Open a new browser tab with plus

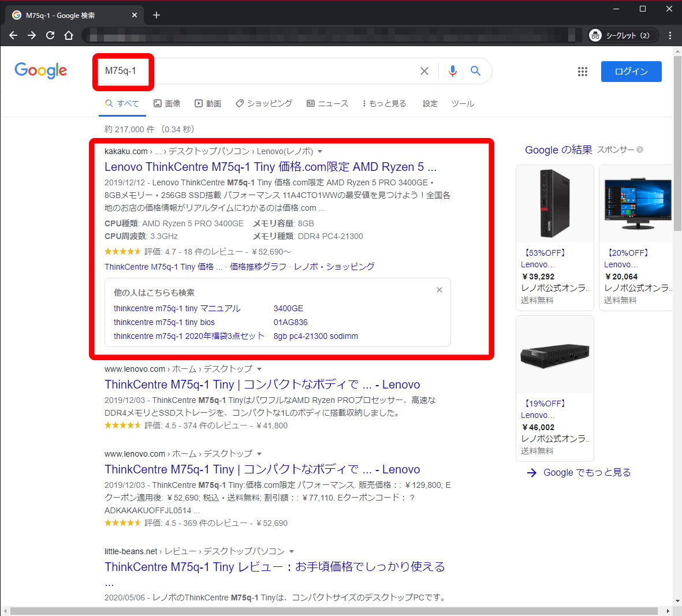156,15
